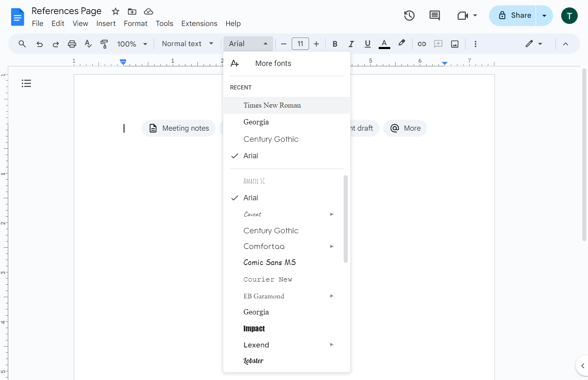Run spelling and grammar check
Image resolution: width=588 pixels, height=380 pixels.
(88, 44)
